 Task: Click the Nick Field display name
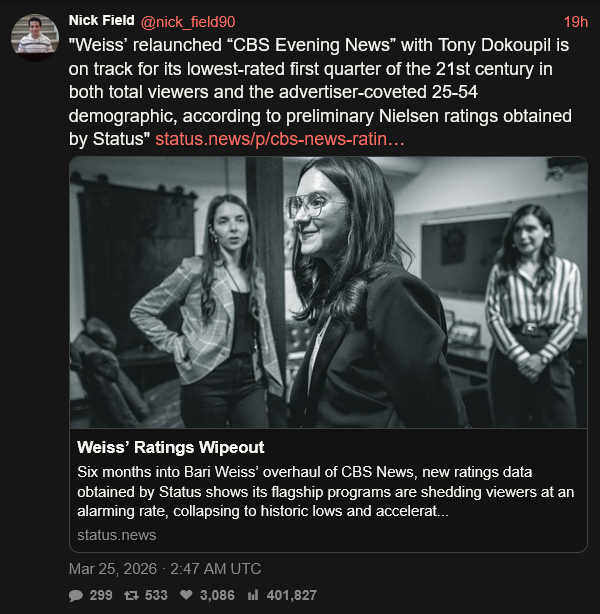95,21
